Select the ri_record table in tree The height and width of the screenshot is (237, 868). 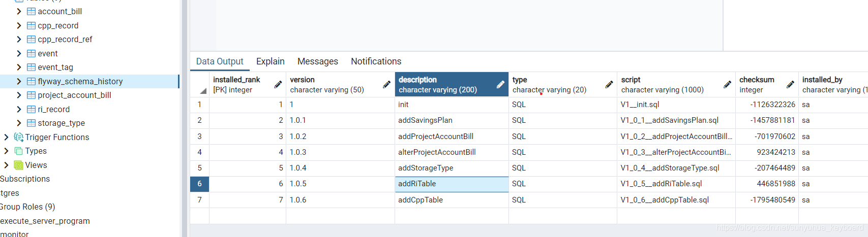(x=53, y=109)
